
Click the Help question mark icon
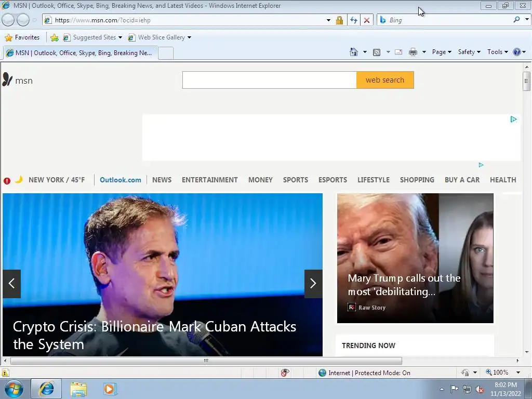tap(517, 52)
